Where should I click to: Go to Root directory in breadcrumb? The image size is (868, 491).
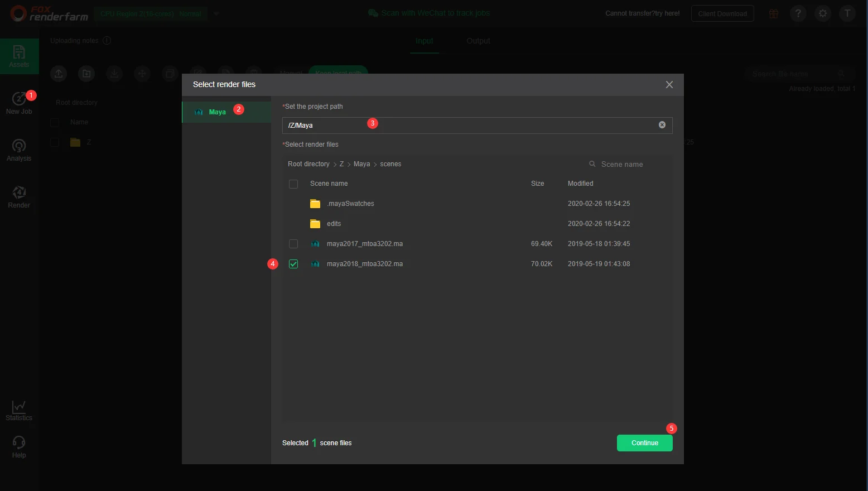308,164
